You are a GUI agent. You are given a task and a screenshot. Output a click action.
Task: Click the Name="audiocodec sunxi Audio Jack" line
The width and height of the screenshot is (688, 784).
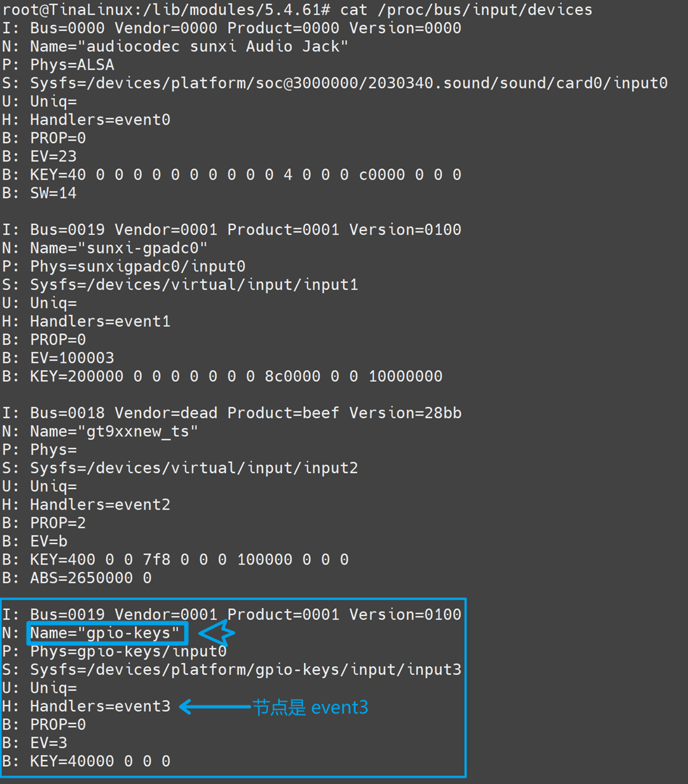tap(175, 46)
